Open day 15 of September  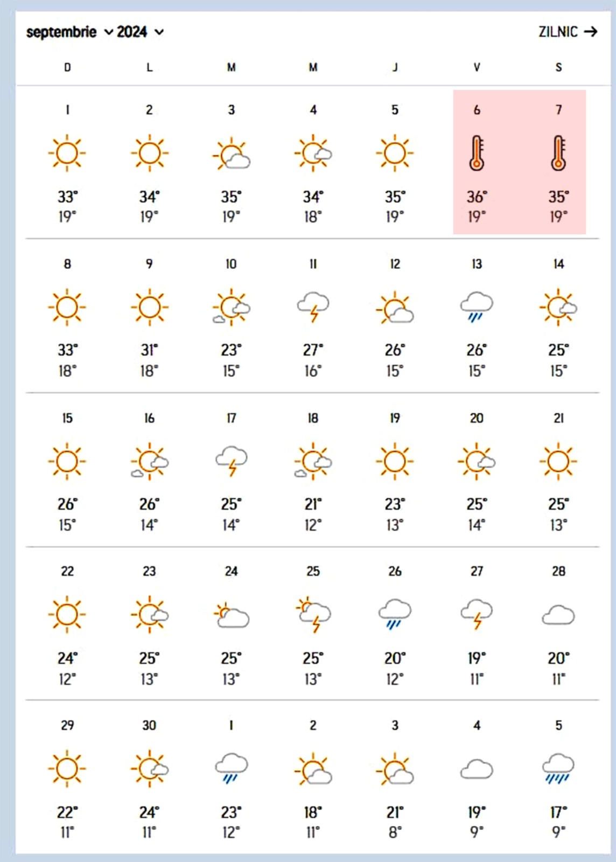[67, 418]
